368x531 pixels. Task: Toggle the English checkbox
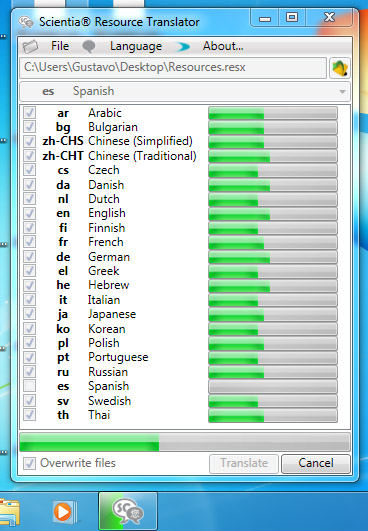[29, 213]
